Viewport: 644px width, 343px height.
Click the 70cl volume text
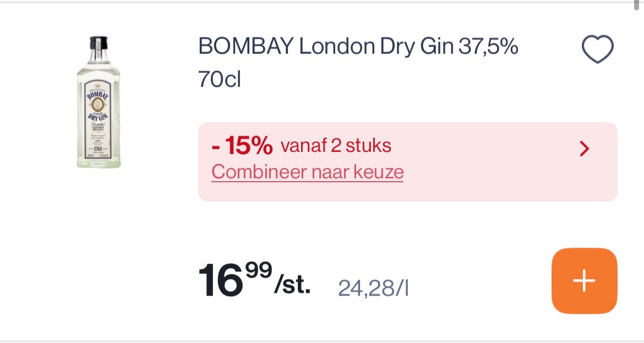(x=220, y=80)
